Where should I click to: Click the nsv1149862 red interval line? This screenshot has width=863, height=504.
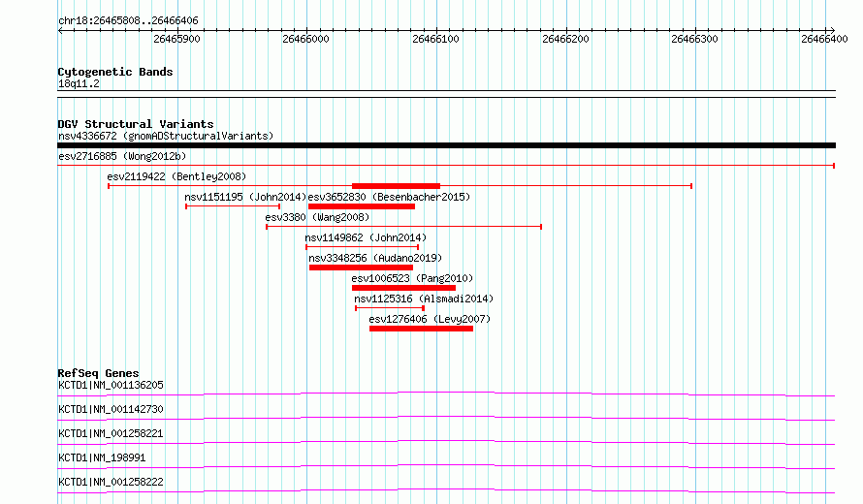tap(362, 247)
